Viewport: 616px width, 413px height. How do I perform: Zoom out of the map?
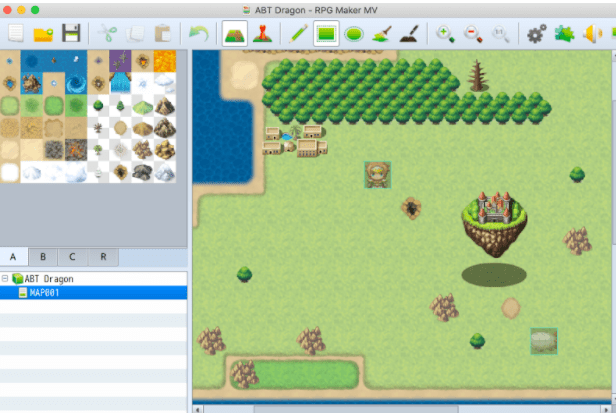coord(473,34)
